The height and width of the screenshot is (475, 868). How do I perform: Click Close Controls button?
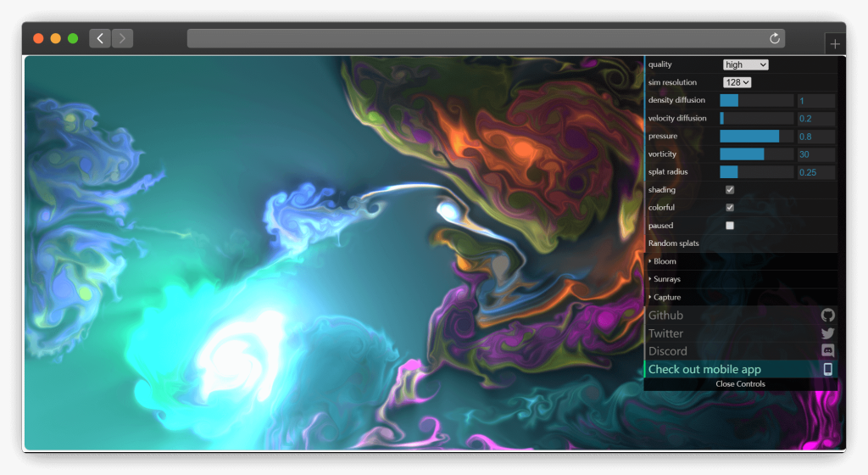click(x=740, y=384)
